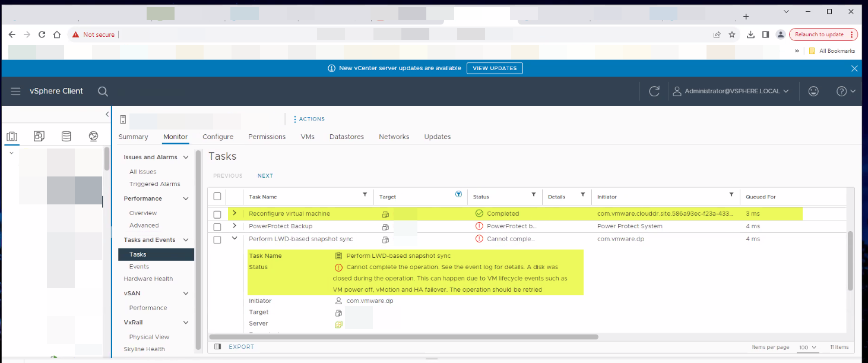The image size is (868, 363).
Task: Open the Hosts and Clusters inventory view
Action: [x=12, y=137]
